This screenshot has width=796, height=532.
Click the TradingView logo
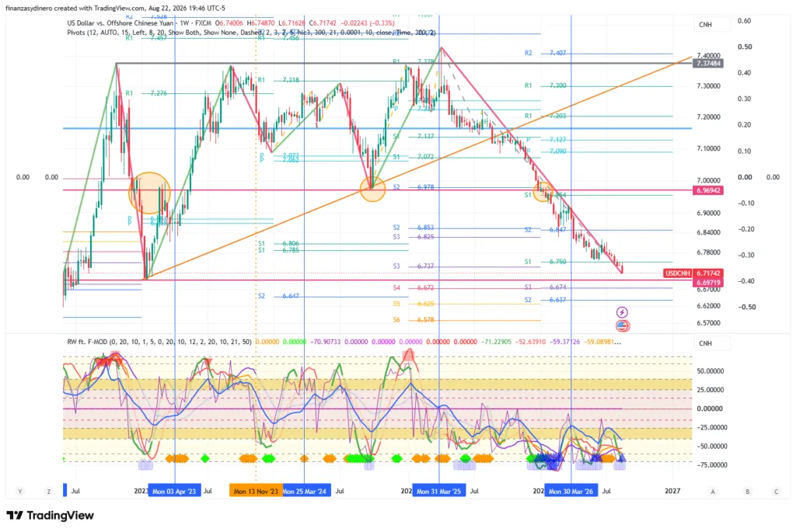pyautogui.click(x=51, y=515)
